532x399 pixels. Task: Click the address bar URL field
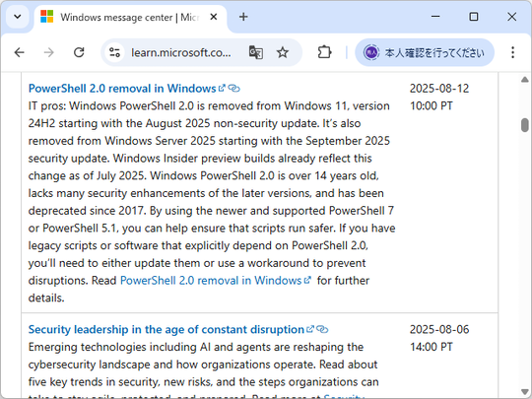181,52
